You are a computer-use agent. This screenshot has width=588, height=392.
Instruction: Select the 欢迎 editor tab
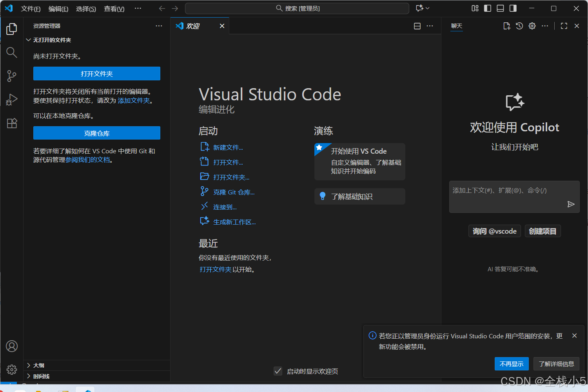(200, 26)
